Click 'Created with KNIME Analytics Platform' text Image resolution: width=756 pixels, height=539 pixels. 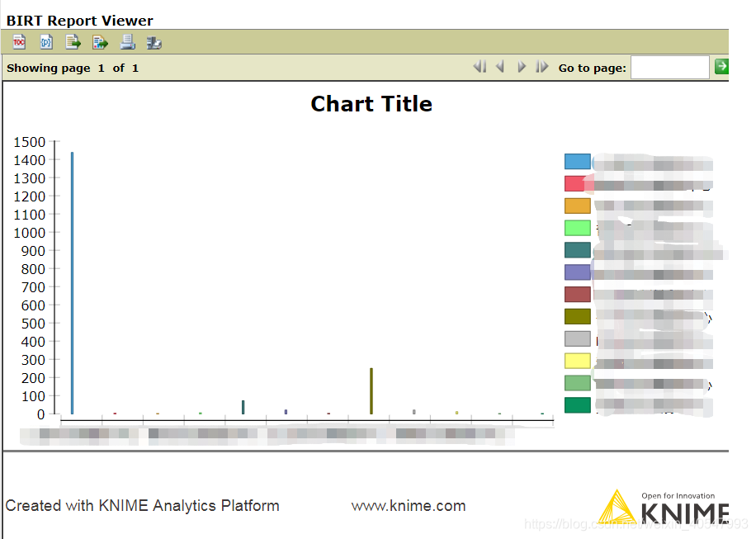[142, 506]
